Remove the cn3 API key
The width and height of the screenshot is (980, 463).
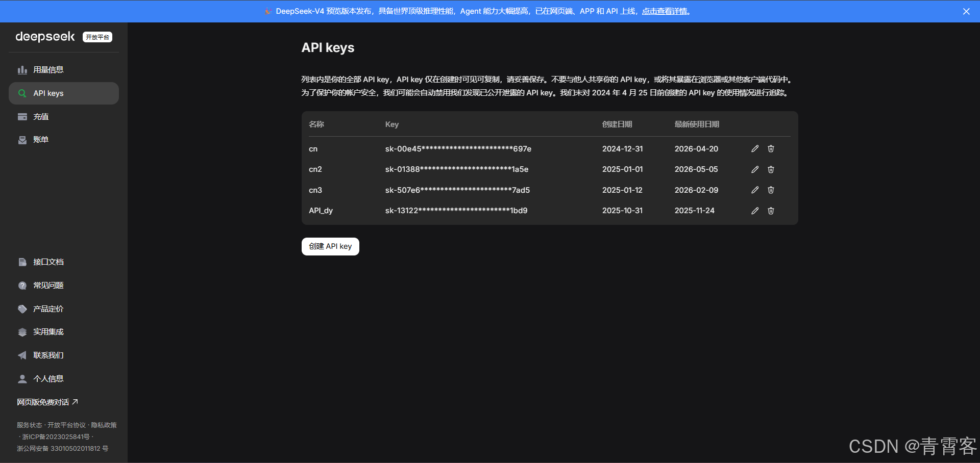[x=771, y=190]
